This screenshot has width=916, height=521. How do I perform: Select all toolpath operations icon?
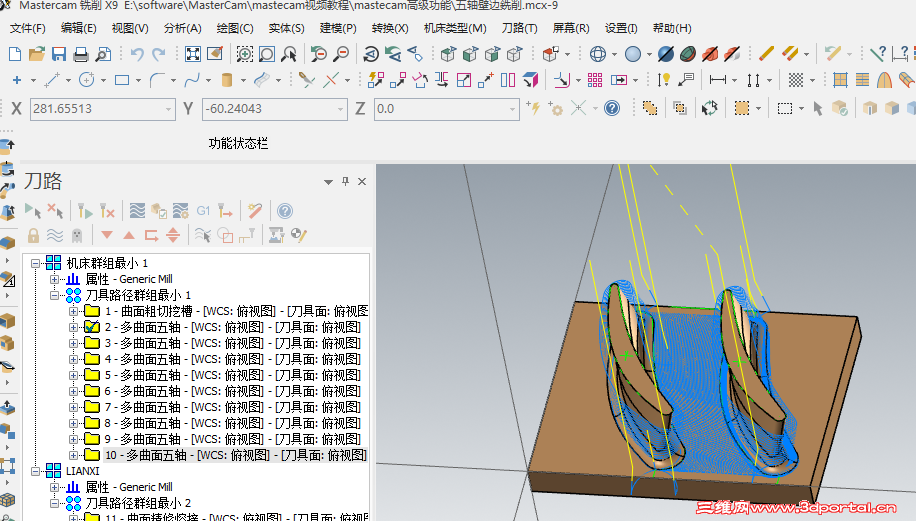click(33, 211)
